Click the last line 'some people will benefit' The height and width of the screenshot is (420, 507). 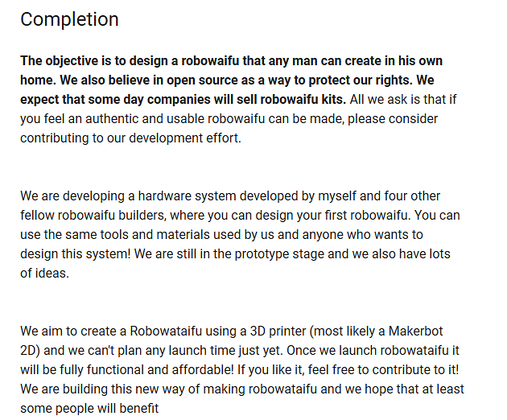89,409
